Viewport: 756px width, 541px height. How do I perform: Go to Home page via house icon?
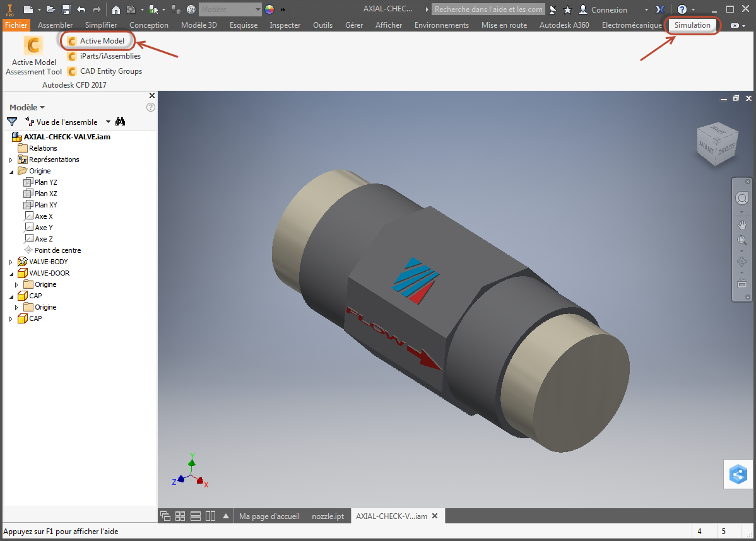click(115, 9)
